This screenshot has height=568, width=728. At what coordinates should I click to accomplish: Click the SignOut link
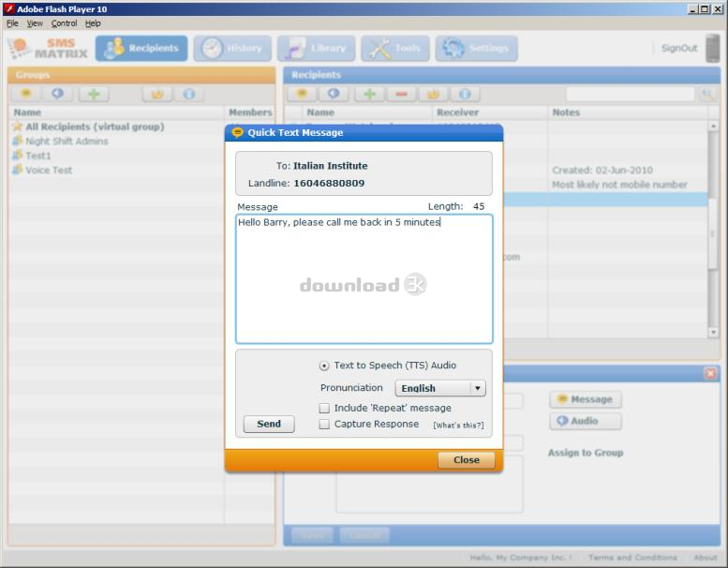click(x=678, y=48)
